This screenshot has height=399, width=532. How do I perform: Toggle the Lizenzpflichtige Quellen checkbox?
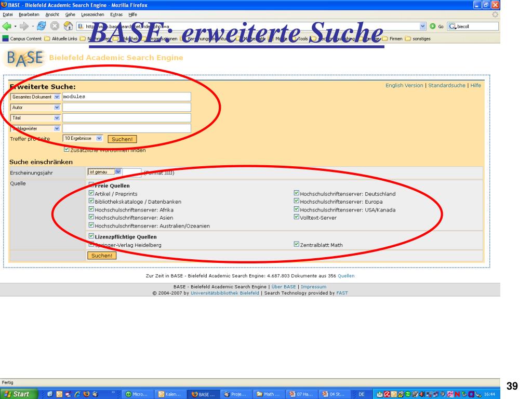coord(91,236)
